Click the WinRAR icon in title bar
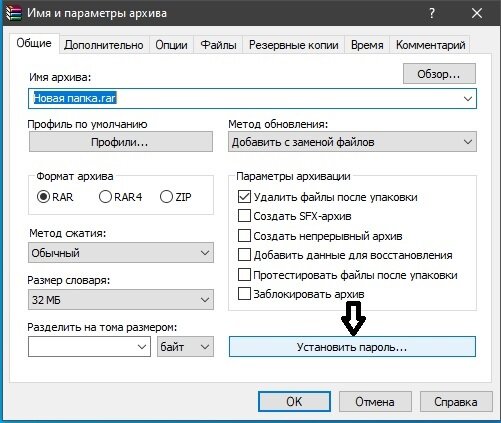The image size is (501, 423). click(x=13, y=13)
